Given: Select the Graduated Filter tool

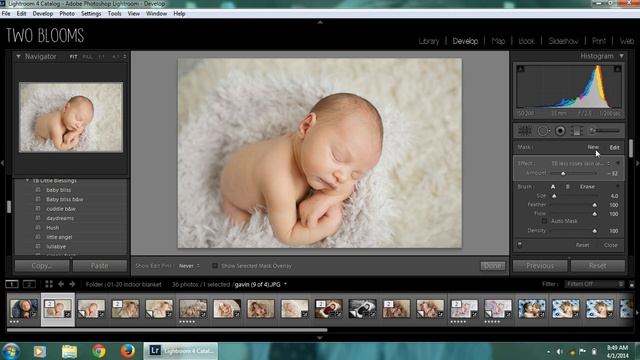Looking at the screenshot, I should pos(577,131).
